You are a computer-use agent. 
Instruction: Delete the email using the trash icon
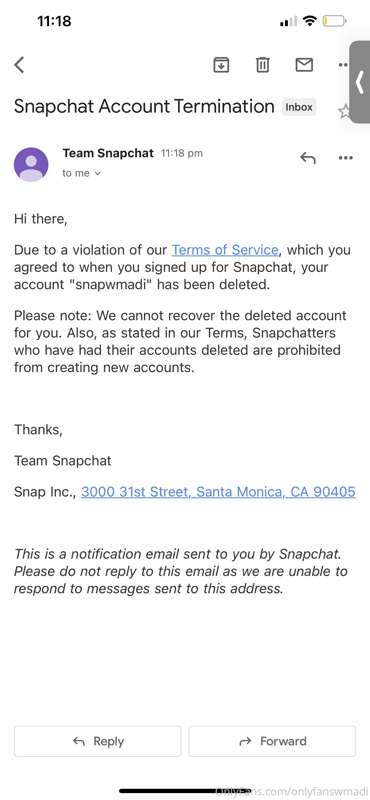pos(262,64)
